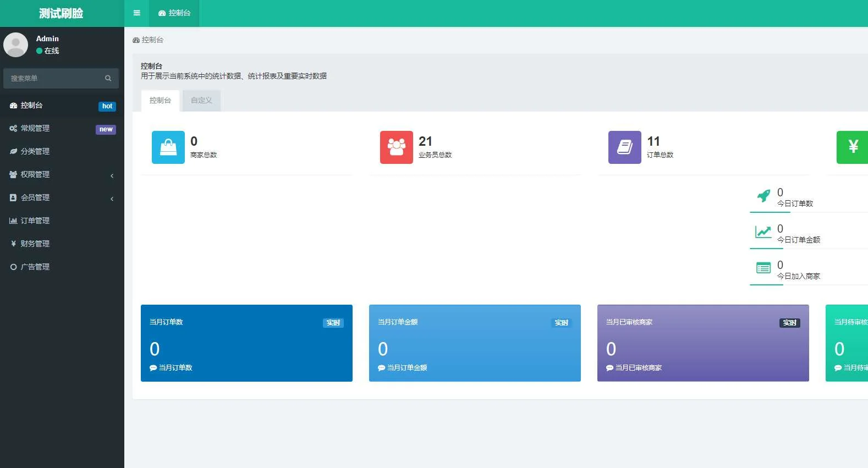Click the red salesperson group icon

click(396, 147)
